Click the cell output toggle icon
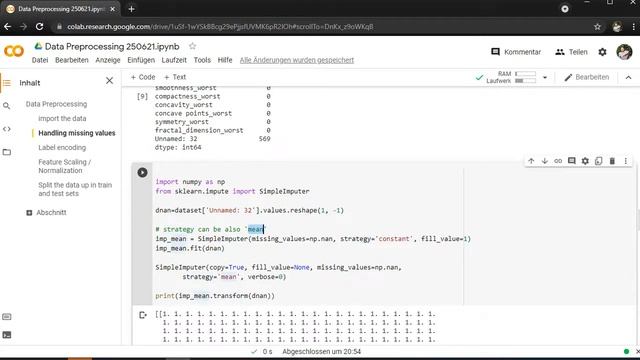The width and height of the screenshot is (640, 360). coord(142,315)
